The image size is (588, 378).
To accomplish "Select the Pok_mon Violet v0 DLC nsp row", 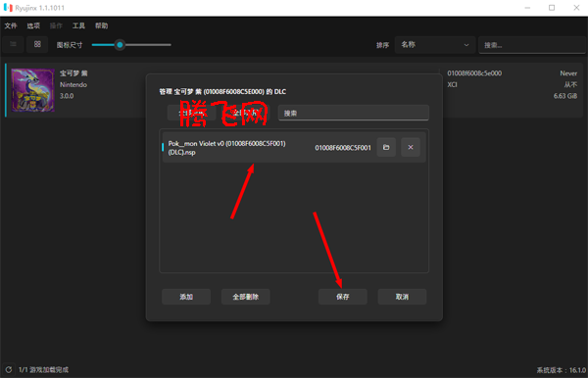I will point(294,147).
